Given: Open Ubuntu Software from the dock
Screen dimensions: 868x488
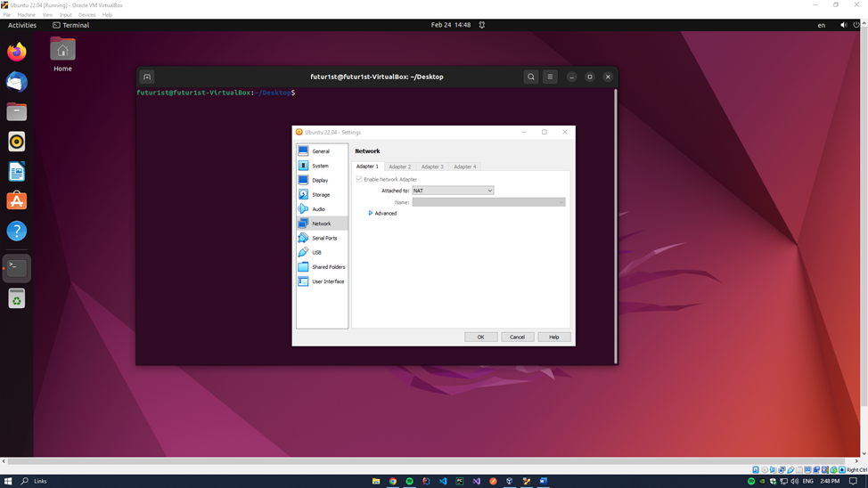Looking at the screenshot, I should [x=17, y=201].
